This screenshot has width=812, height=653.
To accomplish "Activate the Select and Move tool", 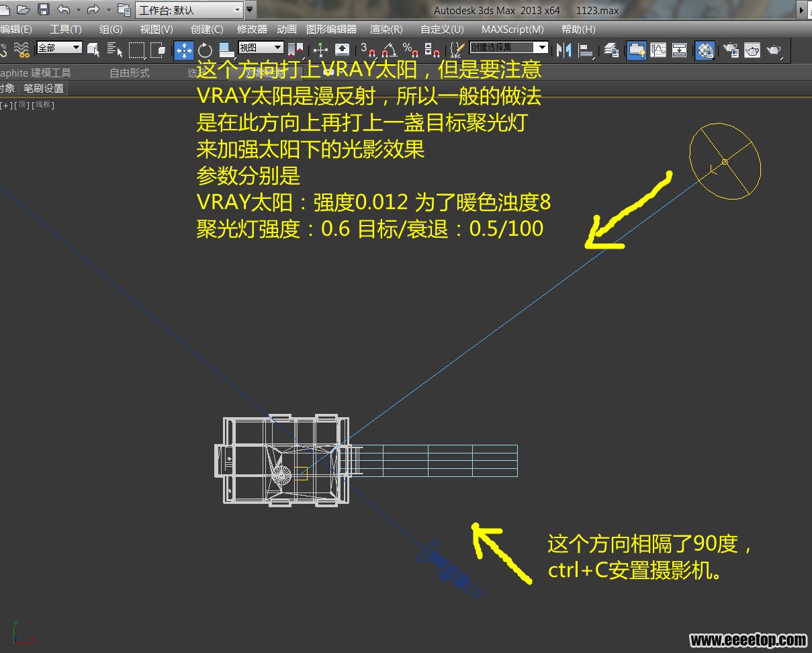I will click(184, 50).
